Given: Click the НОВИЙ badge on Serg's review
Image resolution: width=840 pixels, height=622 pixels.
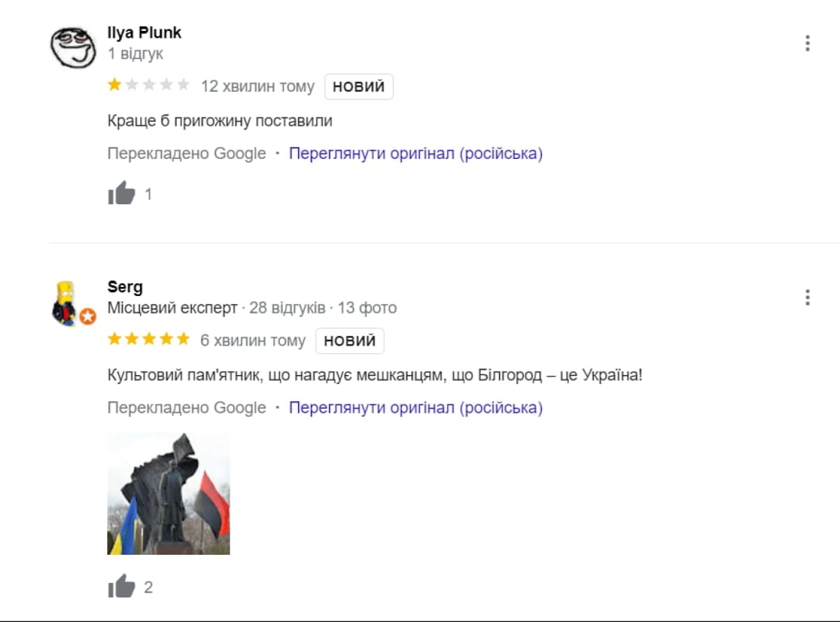Looking at the screenshot, I should (x=349, y=341).
